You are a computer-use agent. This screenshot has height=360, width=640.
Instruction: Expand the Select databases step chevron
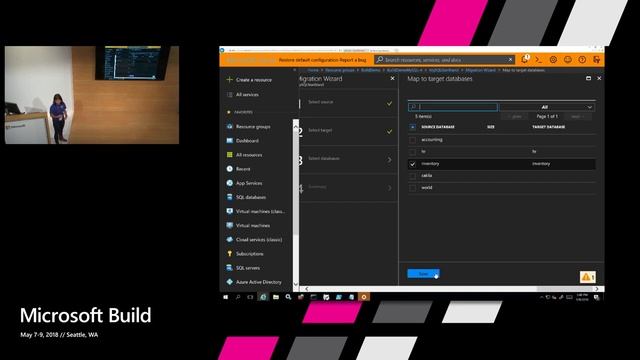click(389, 159)
